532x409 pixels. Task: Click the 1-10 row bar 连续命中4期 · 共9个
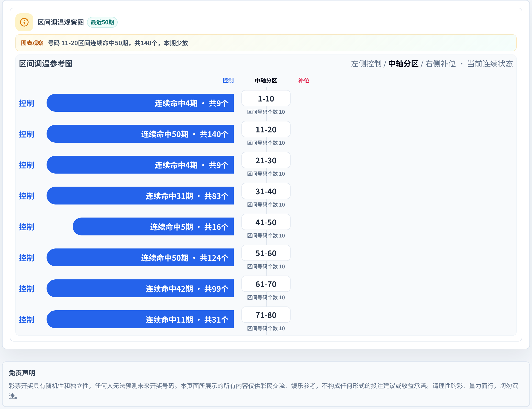pos(140,103)
